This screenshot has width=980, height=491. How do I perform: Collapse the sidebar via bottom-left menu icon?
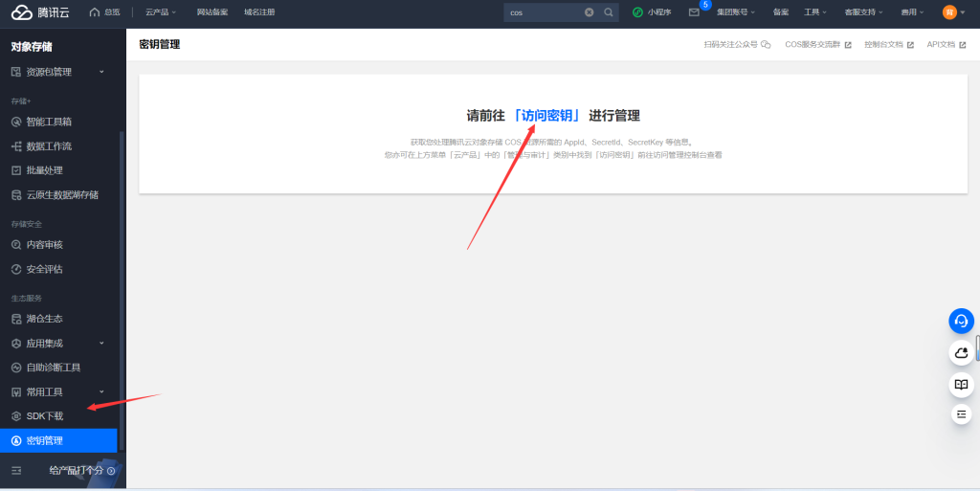pos(16,471)
